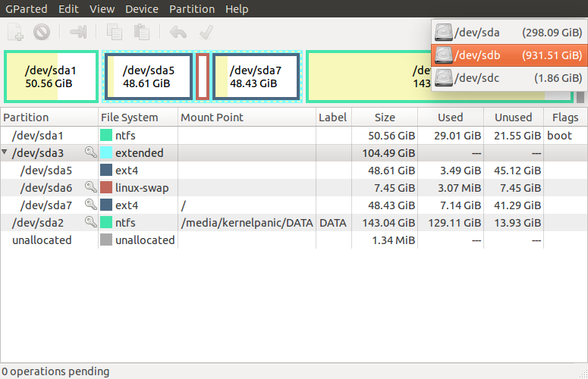Collapse the /dev/sda3 extended partition tree
Image resolution: width=588 pixels, height=379 pixels.
[x=5, y=152]
